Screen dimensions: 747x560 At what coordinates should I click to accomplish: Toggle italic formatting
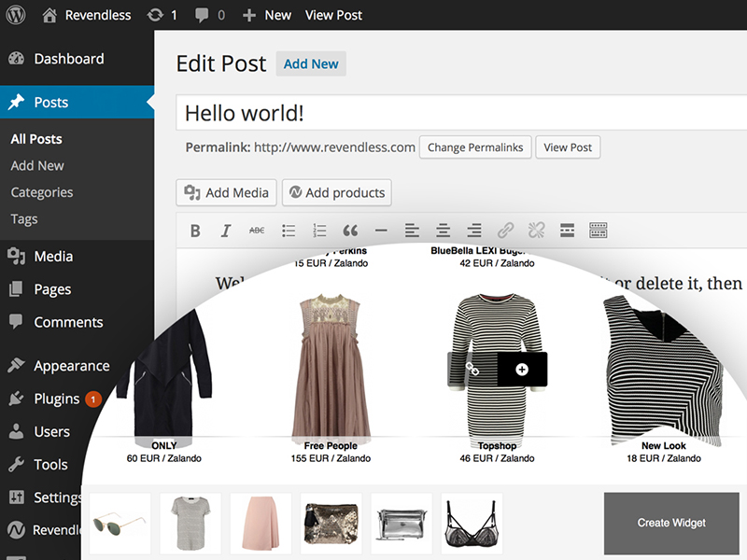(x=226, y=231)
